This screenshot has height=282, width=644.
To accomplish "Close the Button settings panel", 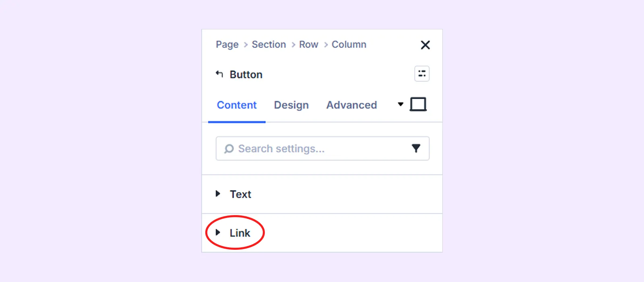I will [x=425, y=45].
